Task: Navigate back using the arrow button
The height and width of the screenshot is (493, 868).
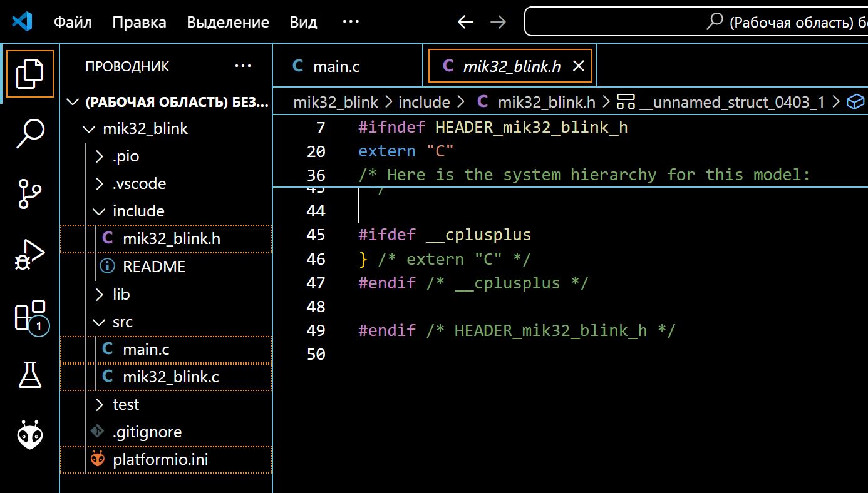Action: pos(465,21)
